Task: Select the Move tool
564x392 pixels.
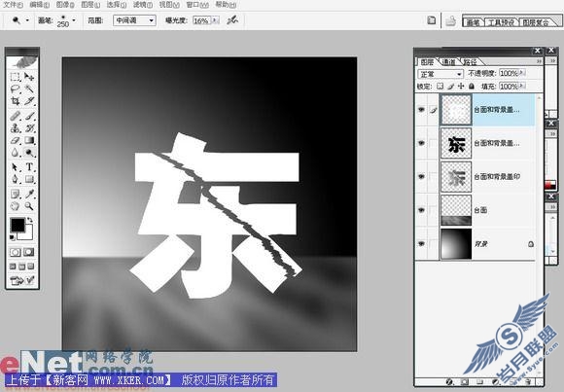Action: [29, 77]
